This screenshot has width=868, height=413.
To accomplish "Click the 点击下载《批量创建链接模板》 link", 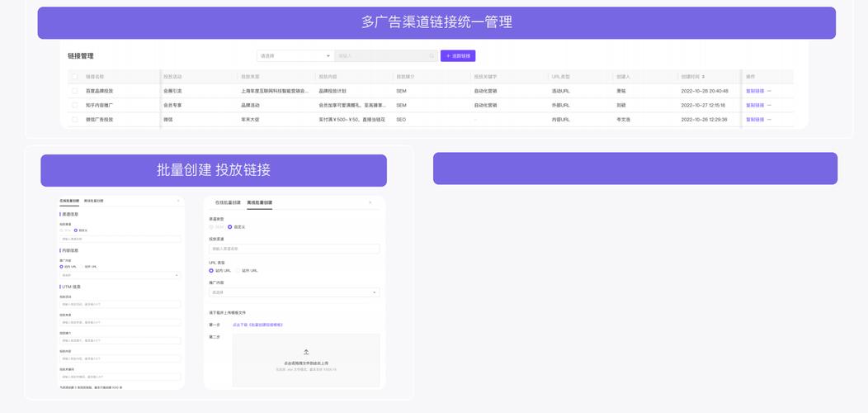I will point(257,325).
